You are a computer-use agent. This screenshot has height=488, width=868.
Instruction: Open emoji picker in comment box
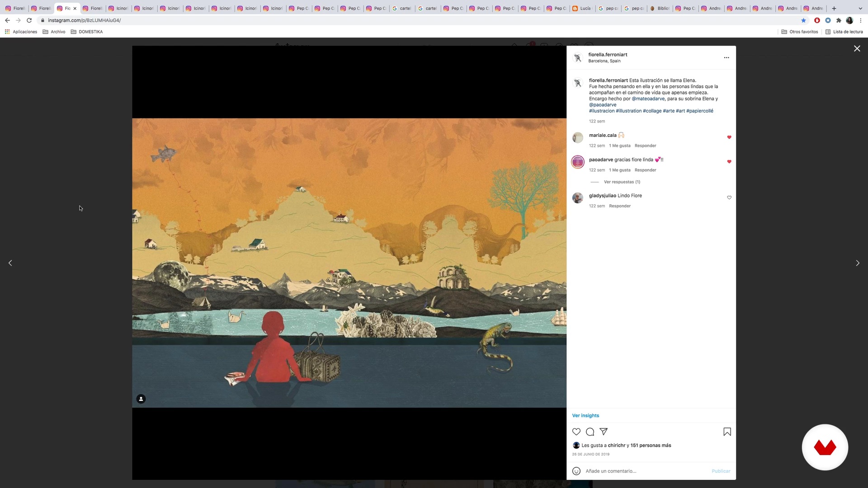coord(576,471)
